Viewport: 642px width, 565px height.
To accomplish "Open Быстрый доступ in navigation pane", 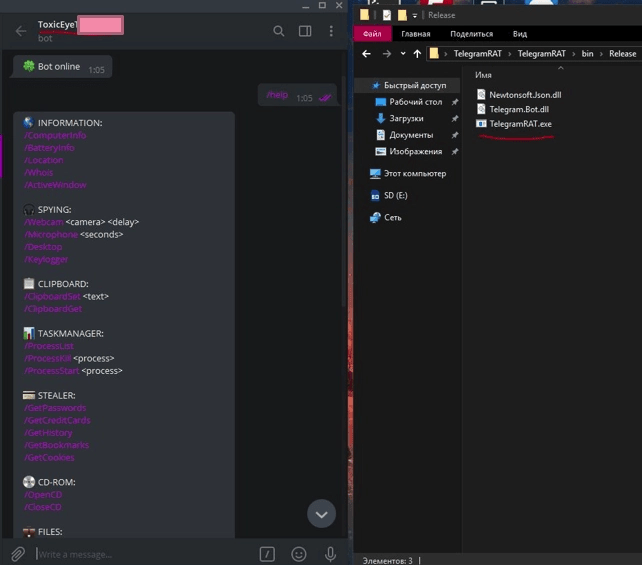I will coord(409,85).
